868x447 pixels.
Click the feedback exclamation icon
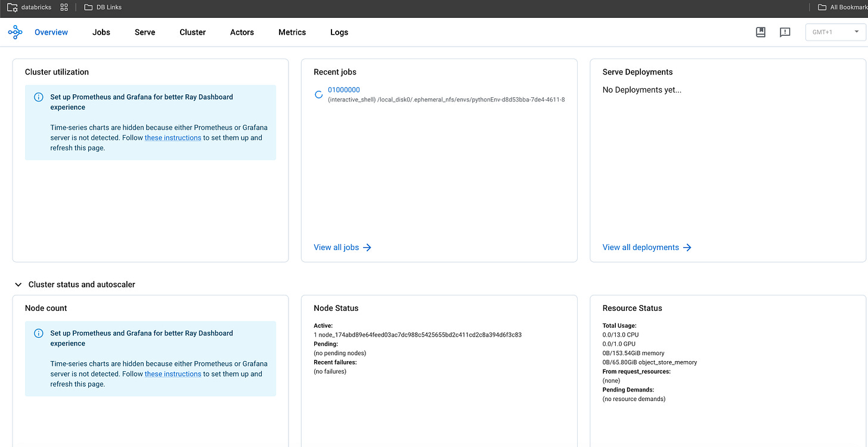click(x=785, y=32)
